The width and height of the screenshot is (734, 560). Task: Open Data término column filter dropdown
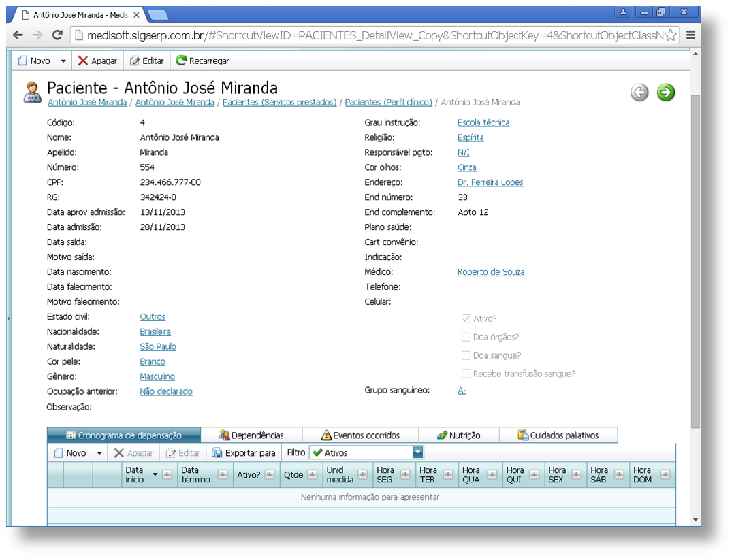223,474
